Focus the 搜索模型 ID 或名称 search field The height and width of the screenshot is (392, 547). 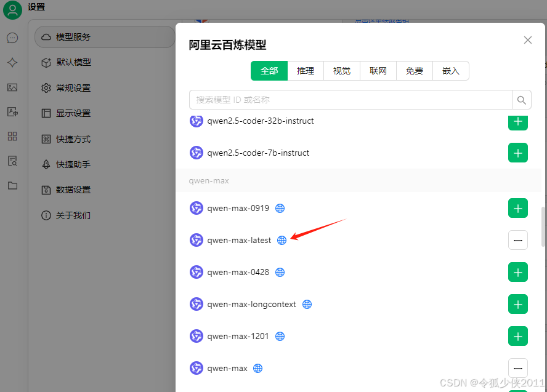coord(350,100)
